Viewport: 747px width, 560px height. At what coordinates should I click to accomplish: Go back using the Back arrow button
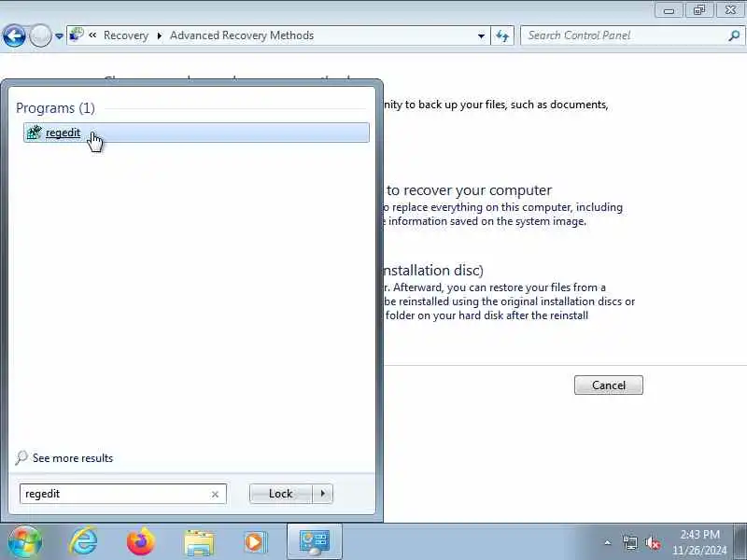[x=14, y=35]
